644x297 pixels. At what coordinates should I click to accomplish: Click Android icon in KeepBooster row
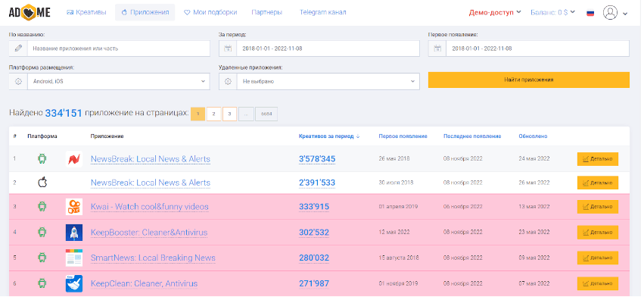[x=42, y=233]
